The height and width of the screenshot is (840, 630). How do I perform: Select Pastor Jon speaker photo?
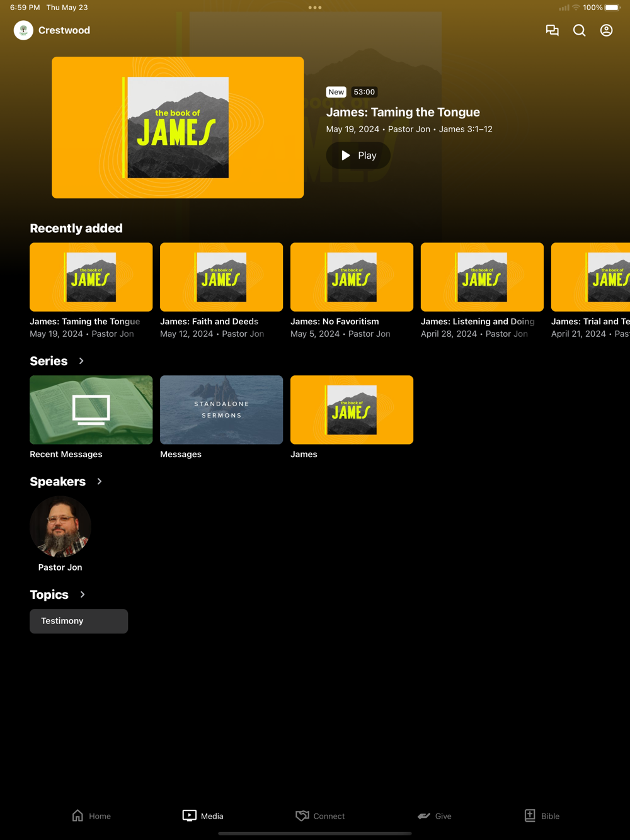pos(60,526)
